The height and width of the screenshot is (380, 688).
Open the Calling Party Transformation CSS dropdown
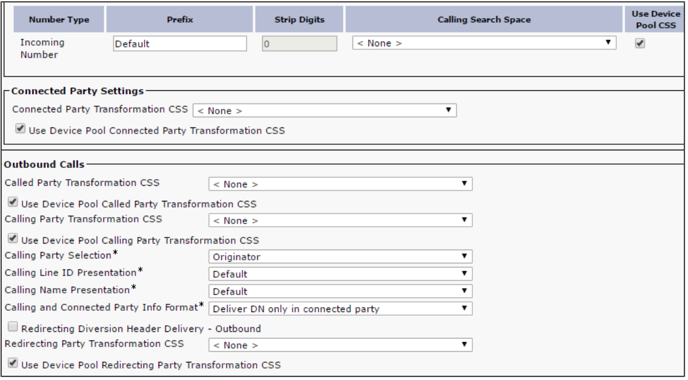[x=340, y=220]
